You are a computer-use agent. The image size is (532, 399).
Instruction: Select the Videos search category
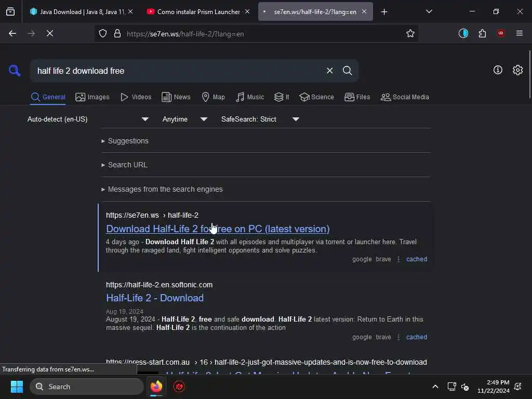point(136,97)
